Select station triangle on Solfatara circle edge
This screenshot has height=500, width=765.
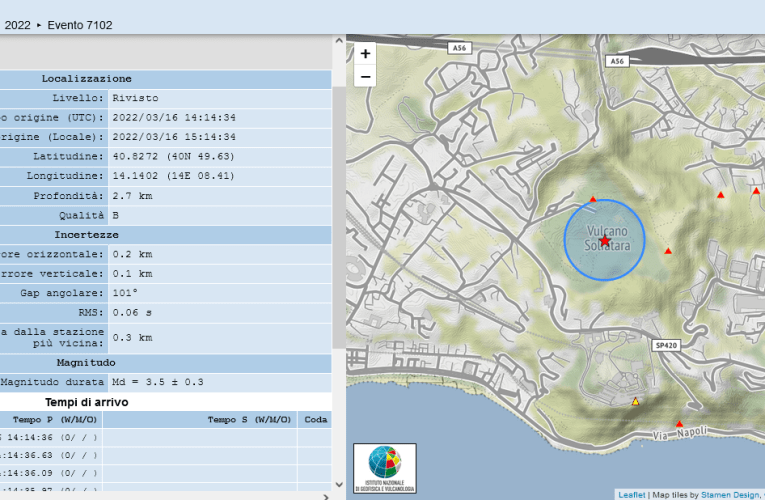[593, 199]
